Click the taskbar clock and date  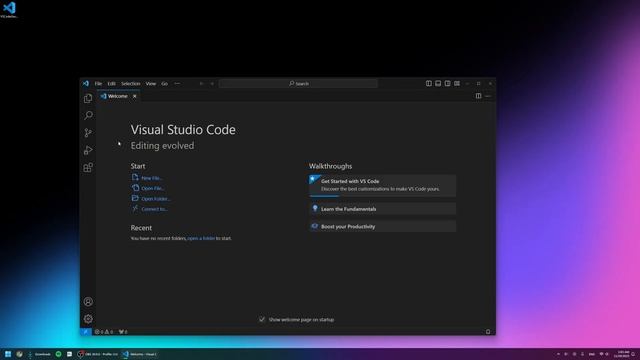tap(623, 354)
